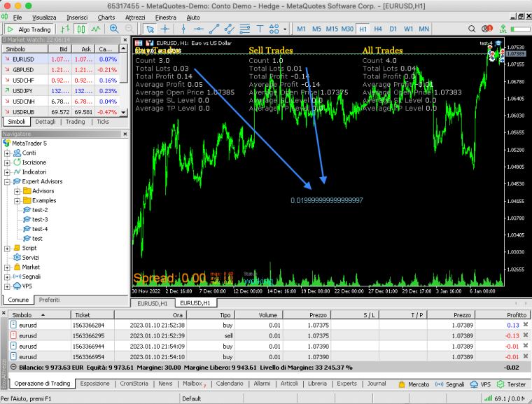Select the USDJPY row in Market Watch
The width and height of the screenshot is (532, 404).
(x=61, y=91)
